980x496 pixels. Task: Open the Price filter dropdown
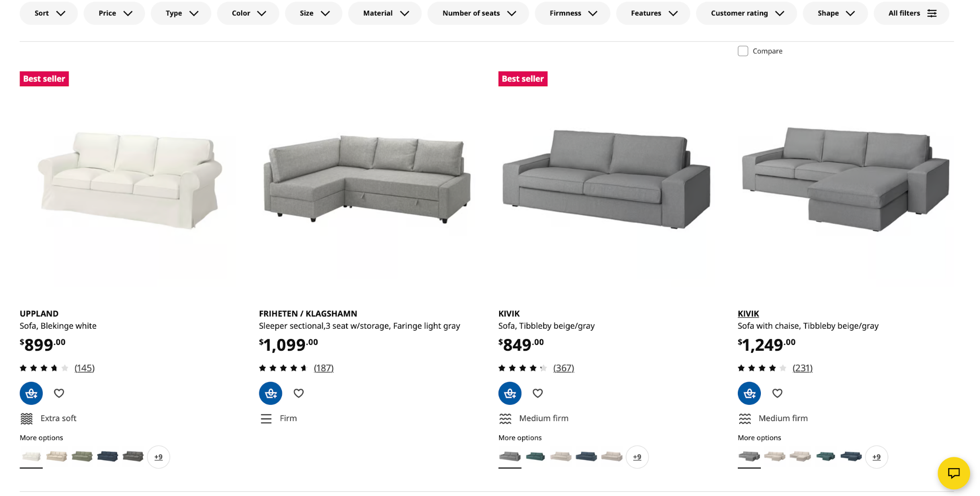pos(114,13)
